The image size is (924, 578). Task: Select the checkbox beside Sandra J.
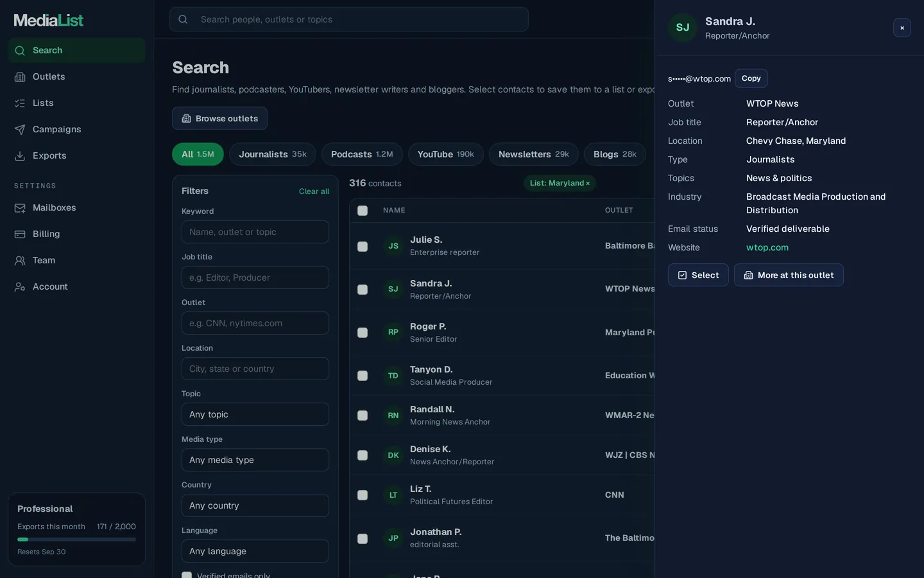pos(363,290)
